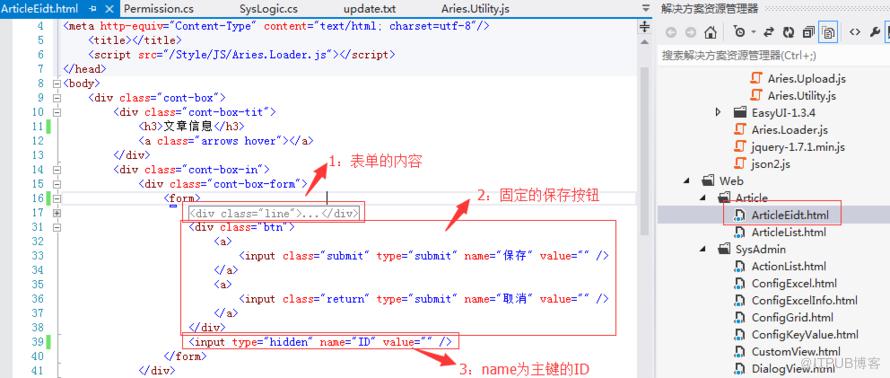Switch to the SysLogic.cs tab
890x378 pixels.
pos(268,9)
